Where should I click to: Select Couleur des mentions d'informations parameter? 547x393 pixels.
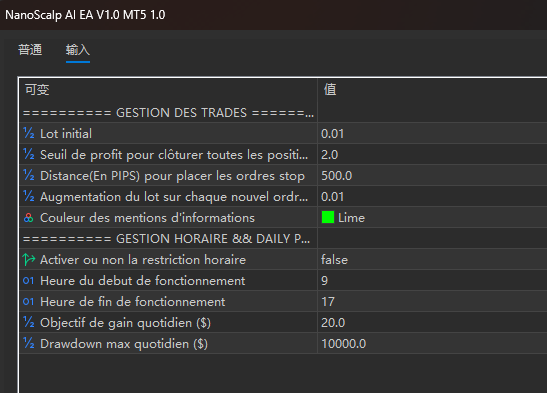[148, 218]
